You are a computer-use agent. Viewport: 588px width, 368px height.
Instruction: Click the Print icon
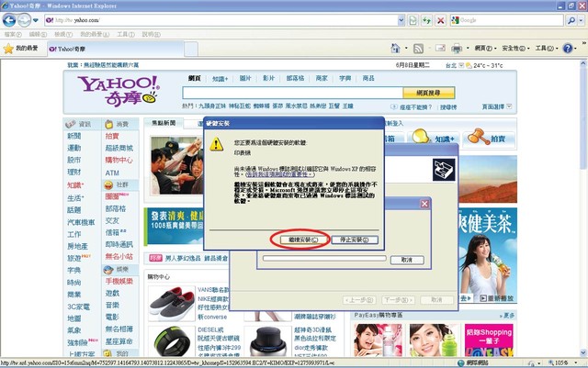(x=457, y=49)
